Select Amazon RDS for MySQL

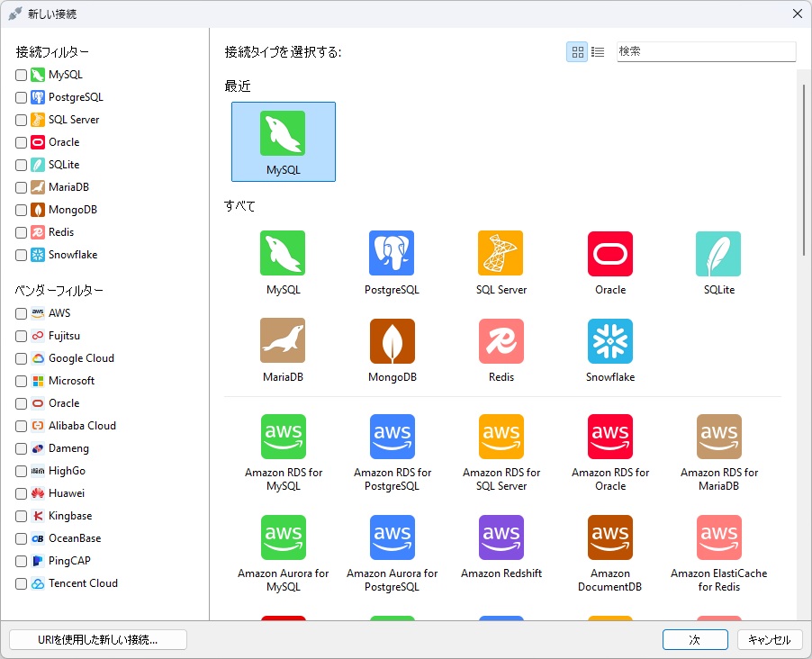pyautogui.click(x=284, y=453)
